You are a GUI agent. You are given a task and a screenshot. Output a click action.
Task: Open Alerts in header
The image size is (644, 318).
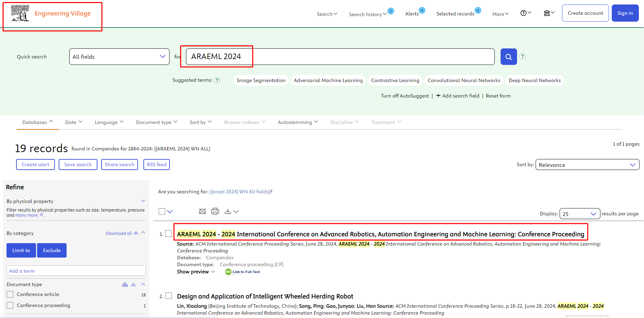click(412, 14)
